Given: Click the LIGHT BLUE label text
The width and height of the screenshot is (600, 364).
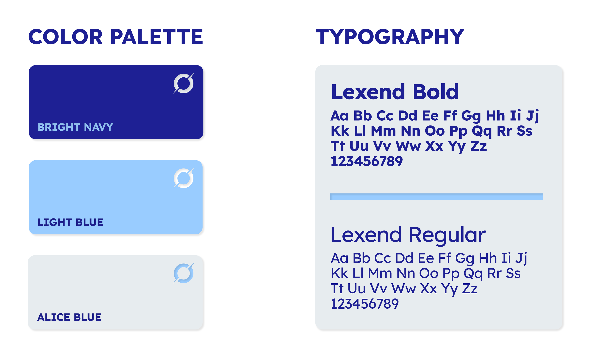Looking at the screenshot, I should [x=70, y=222].
